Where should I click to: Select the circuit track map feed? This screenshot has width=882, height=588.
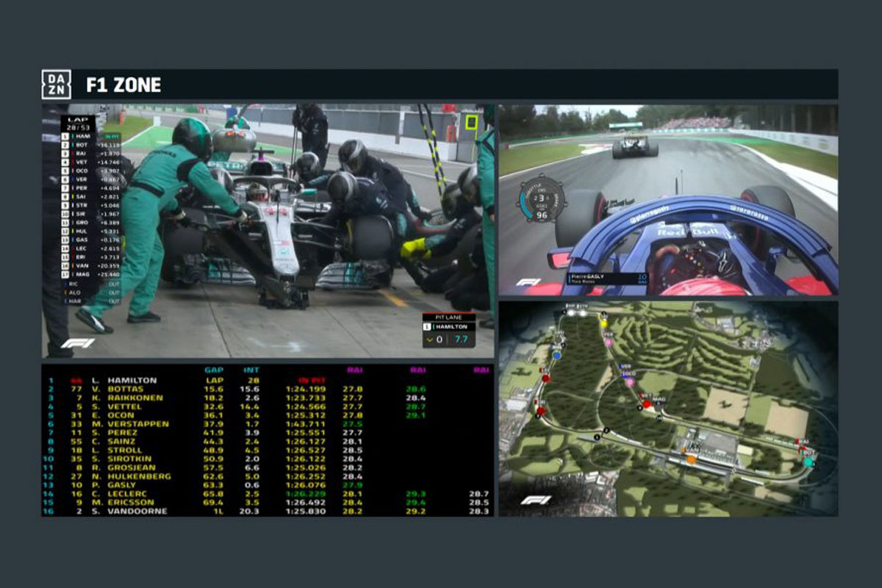click(668, 408)
